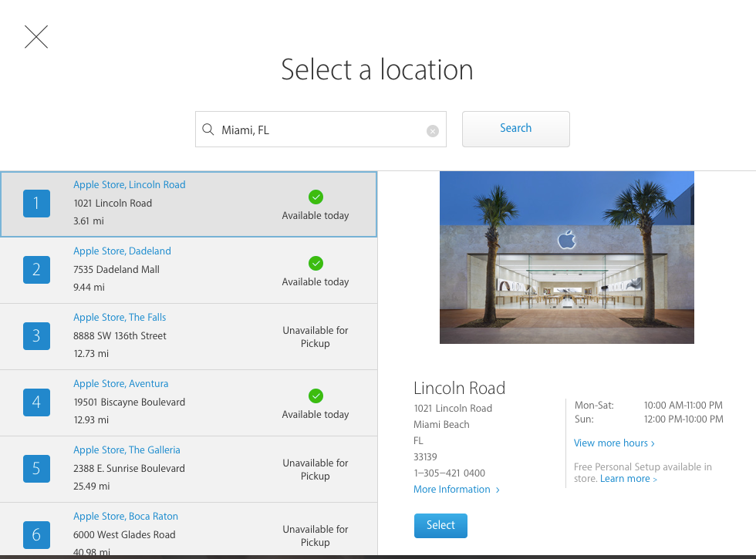Open Apple Store, Dadeland link
The width and height of the screenshot is (756, 559).
click(x=122, y=251)
